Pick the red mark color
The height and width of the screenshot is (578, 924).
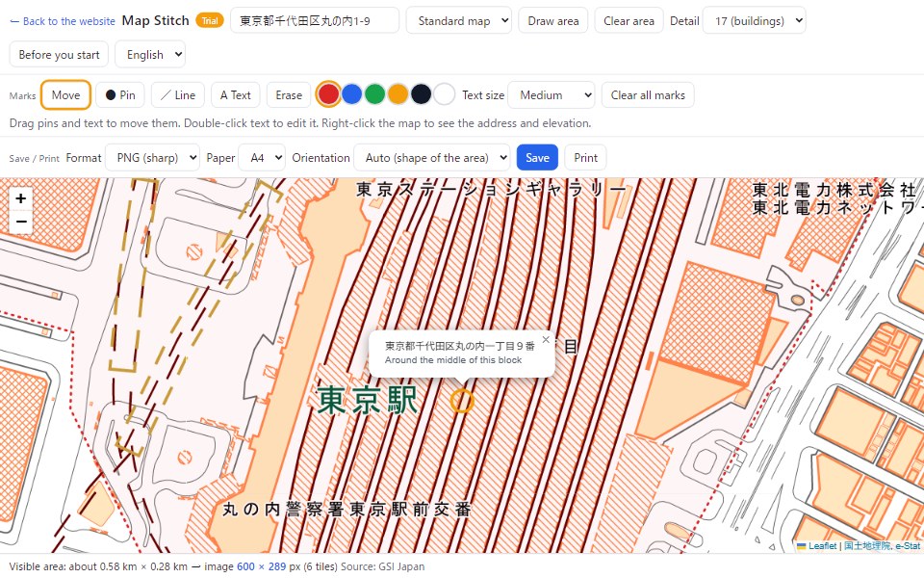click(328, 94)
